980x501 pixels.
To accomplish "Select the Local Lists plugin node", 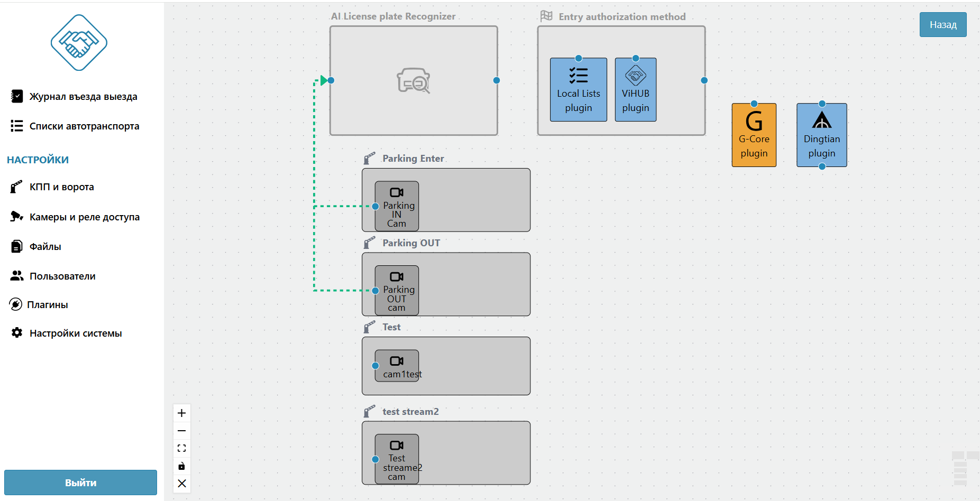I will tap(578, 90).
